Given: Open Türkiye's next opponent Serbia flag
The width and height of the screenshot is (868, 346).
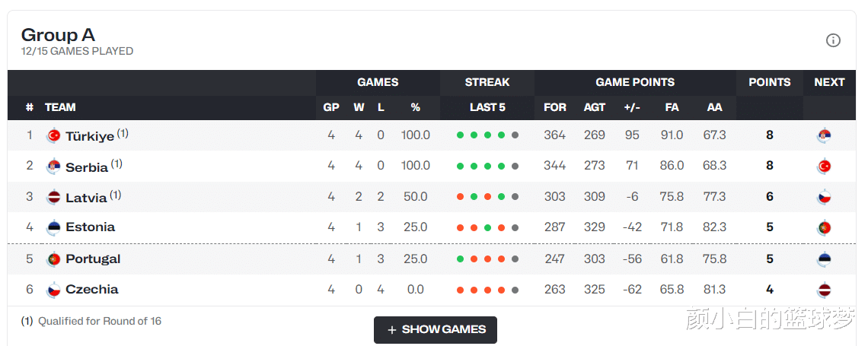Looking at the screenshot, I should pos(825,135).
